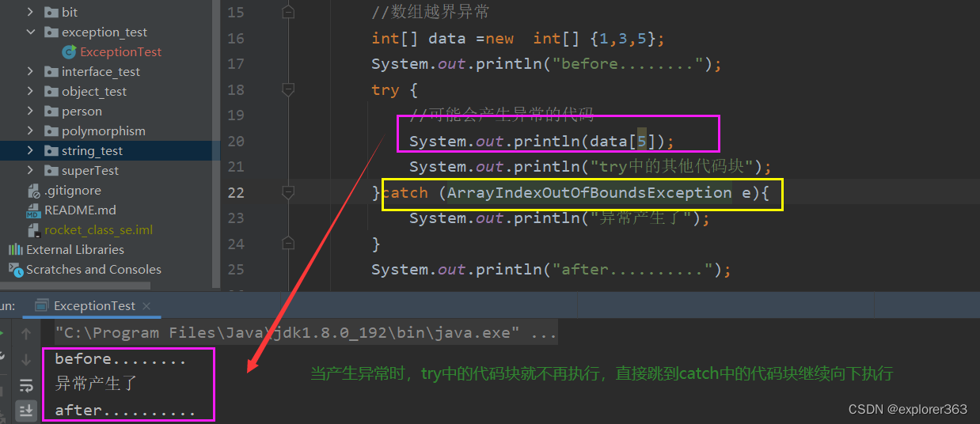980x424 pixels.
Task: Select Scratches and Consoles node
Action: click(93, 270)
